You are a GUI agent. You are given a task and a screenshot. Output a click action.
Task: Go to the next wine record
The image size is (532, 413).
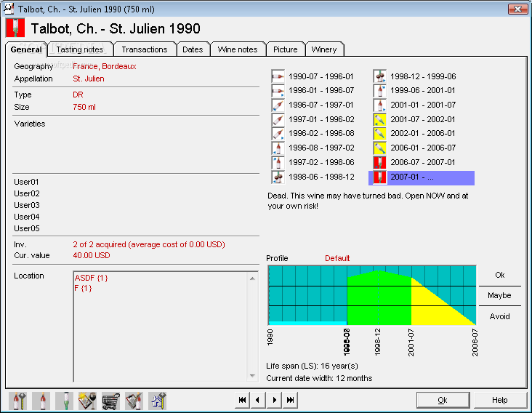tap(274, 400)
